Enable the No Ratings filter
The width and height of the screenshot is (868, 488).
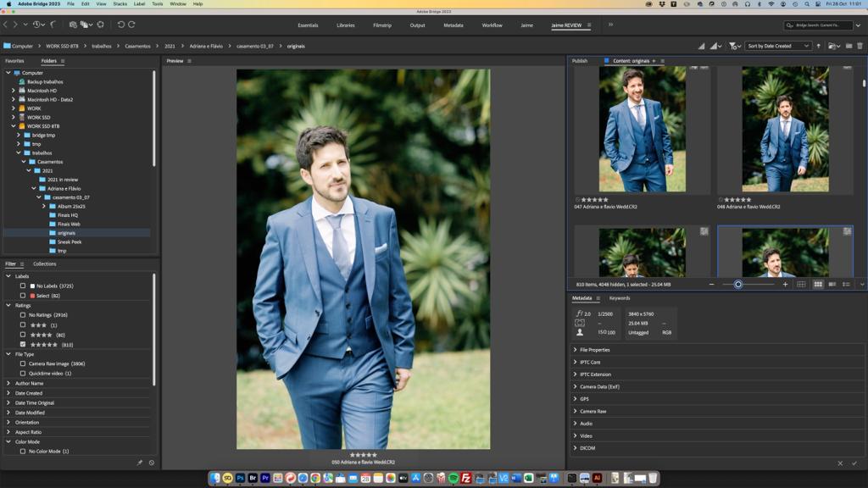[x=23, y=314]
